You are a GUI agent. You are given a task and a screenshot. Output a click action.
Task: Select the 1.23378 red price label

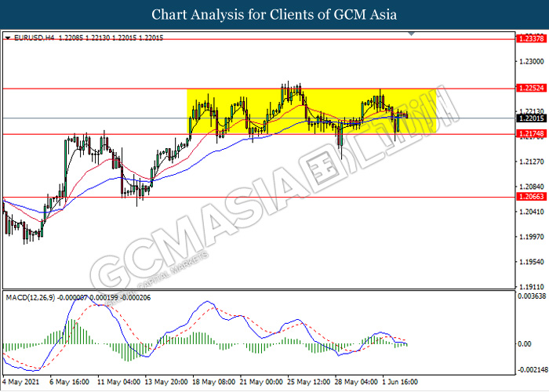[x=531, y=38]
